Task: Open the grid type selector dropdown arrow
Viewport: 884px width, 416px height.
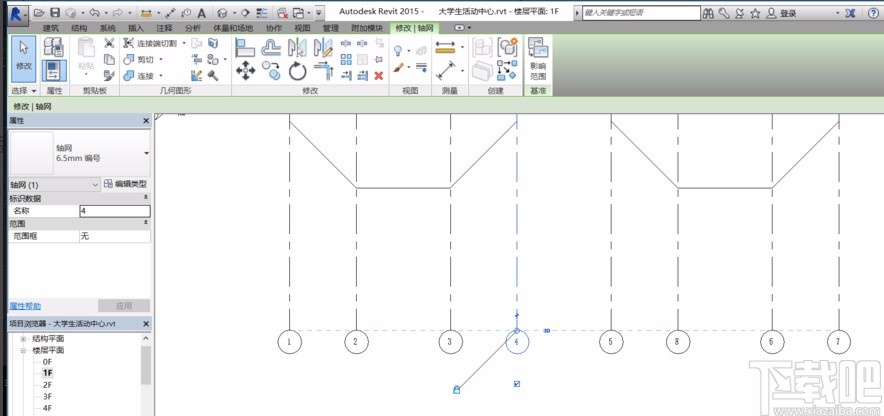Action: point(147,153)
